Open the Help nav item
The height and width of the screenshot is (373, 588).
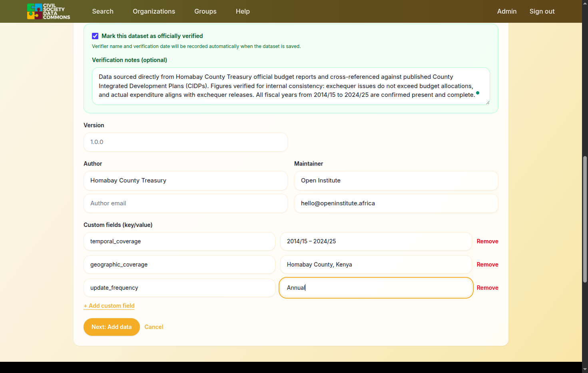pos(243,11)
